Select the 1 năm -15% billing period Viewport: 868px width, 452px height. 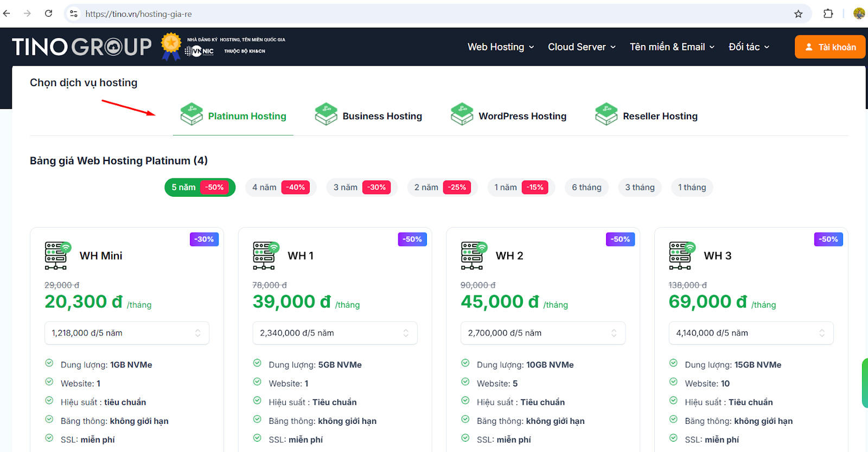[521, 188]
